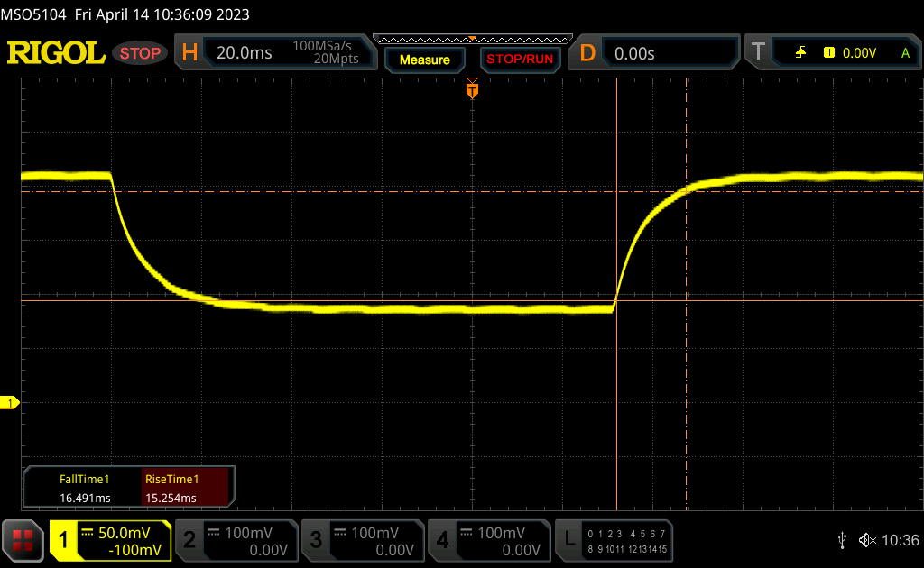Screen dimensions: 924x568
Task: Click the USB connection status icon
Action: coord(842,540)
